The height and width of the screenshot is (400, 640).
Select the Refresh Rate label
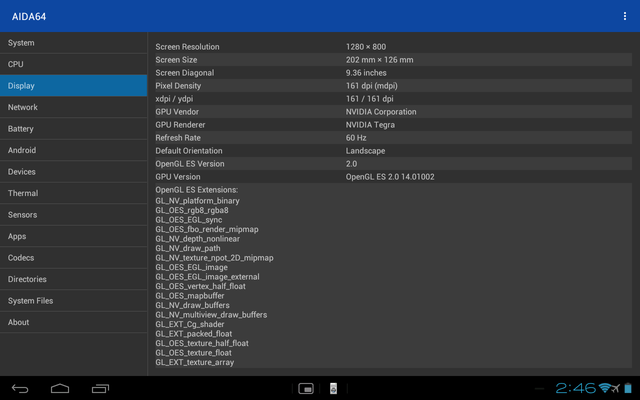[178, 138]
